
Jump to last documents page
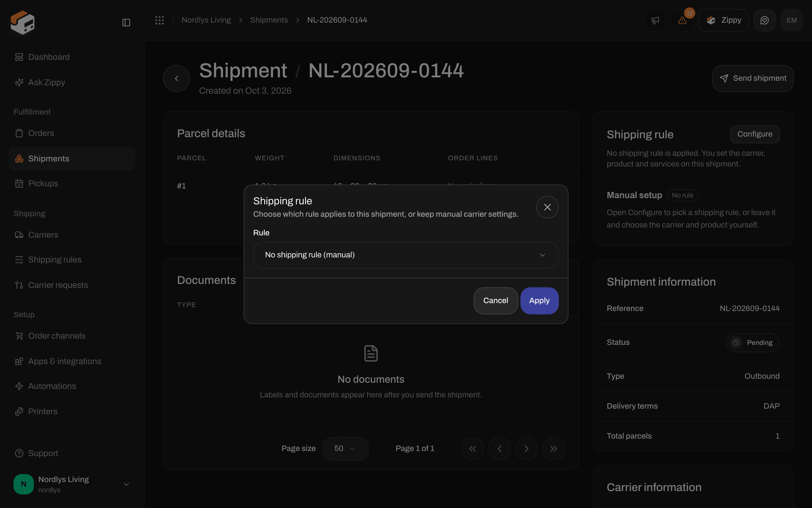pyautogui.click(x=554, y=448)
